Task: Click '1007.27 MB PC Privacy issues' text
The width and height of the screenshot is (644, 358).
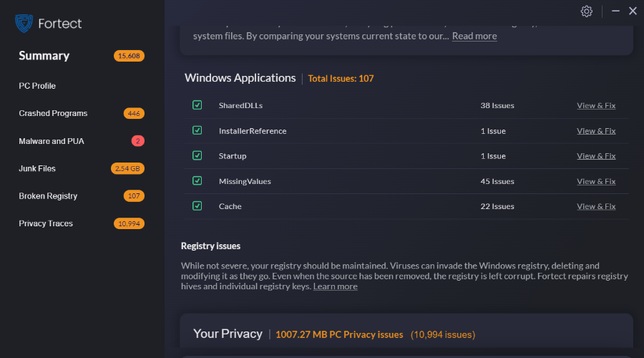Action: (x=339, y=334)
